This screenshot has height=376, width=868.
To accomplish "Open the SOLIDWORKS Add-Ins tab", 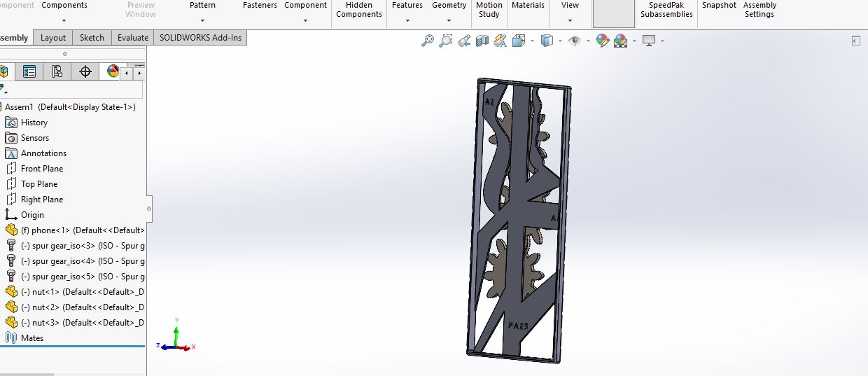I will pyautogui.click(x=200, y=38).
